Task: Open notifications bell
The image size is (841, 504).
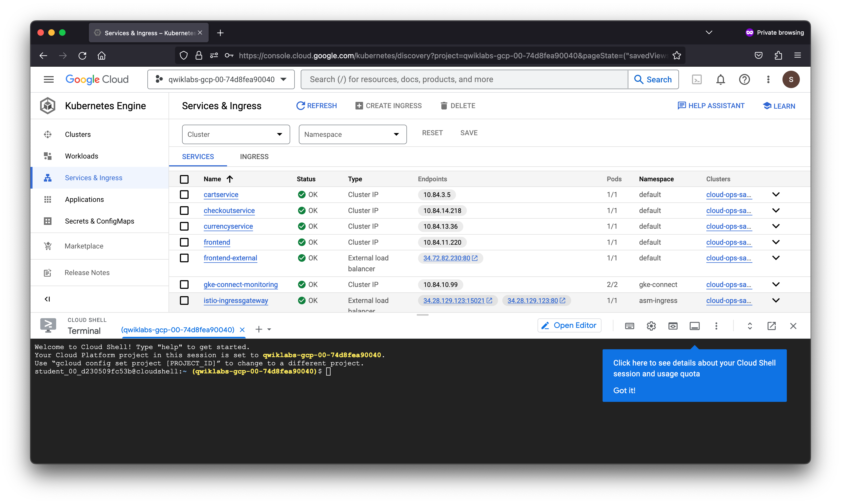Action: [x=720, y=79]
